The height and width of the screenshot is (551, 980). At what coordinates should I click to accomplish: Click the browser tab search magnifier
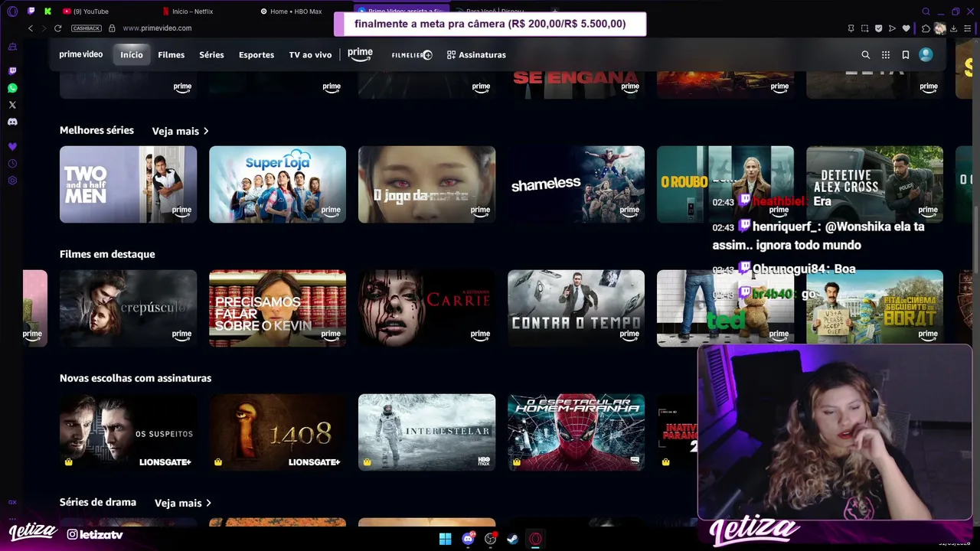coord(926,11)
